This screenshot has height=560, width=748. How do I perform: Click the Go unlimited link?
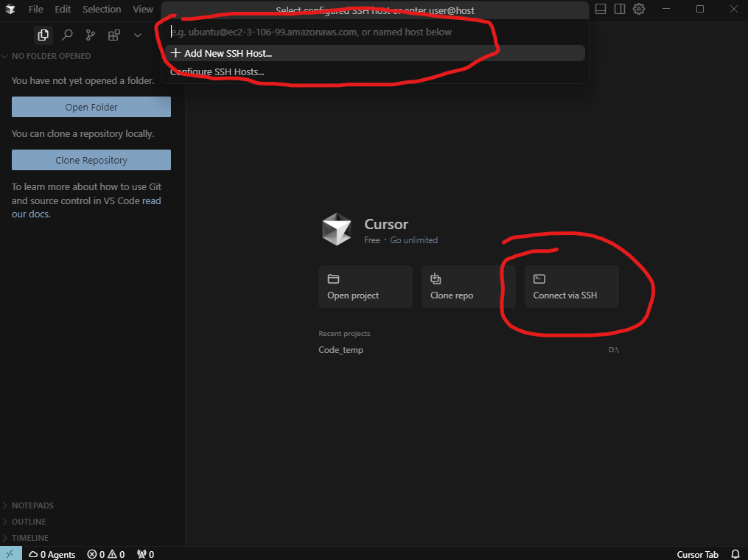pos(413,240)
